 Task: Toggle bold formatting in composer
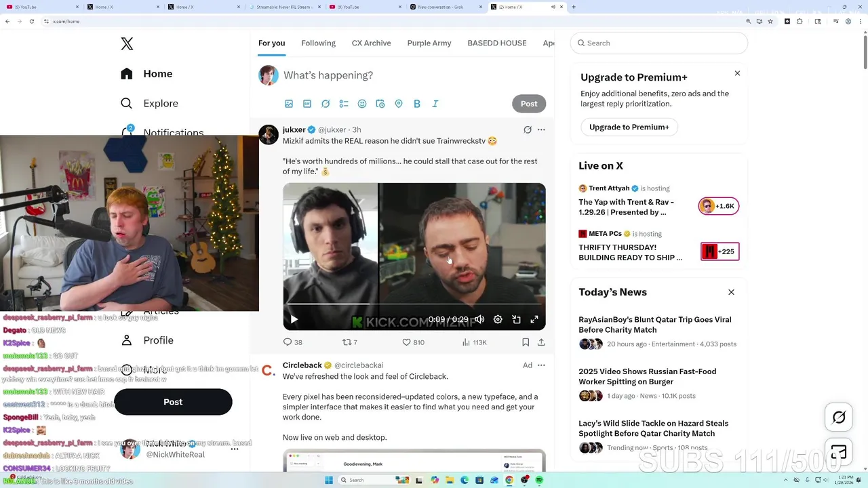pyautogui.click(x=417, y=104)
